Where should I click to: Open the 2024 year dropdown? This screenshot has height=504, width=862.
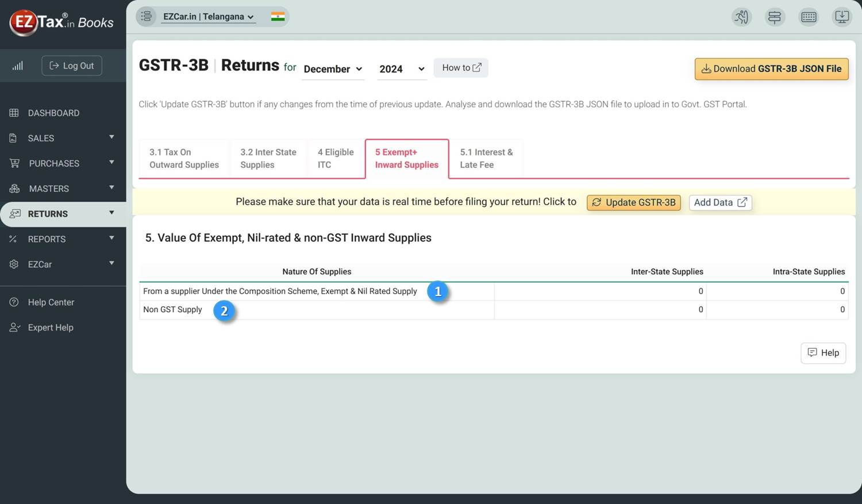(401, 69)
